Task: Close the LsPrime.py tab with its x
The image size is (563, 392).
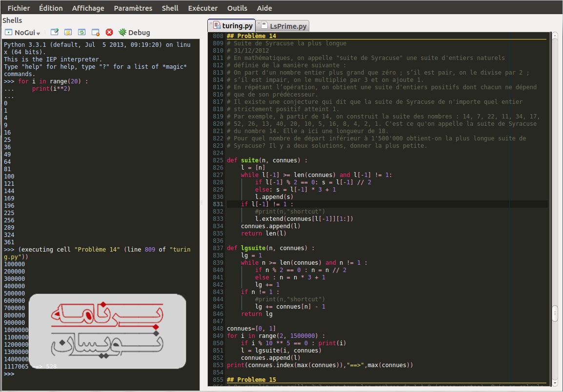Action: pos(259,22)
